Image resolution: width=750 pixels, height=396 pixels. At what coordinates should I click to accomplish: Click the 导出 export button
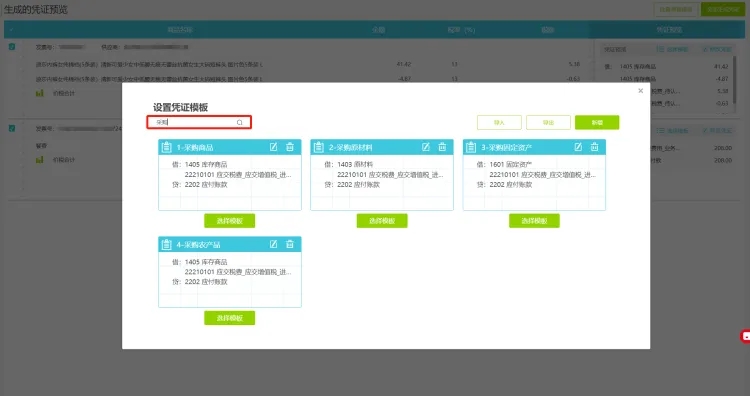coord(548,122)
